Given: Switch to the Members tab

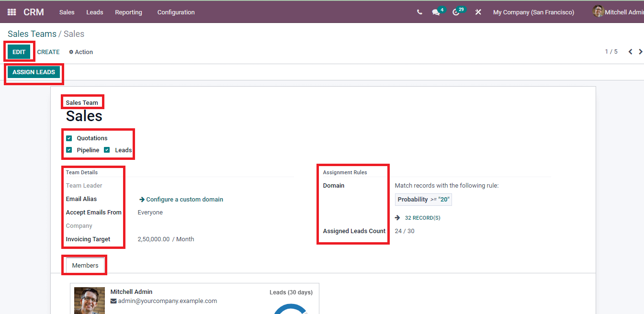Looking at the screenshot, I should 85,266.
